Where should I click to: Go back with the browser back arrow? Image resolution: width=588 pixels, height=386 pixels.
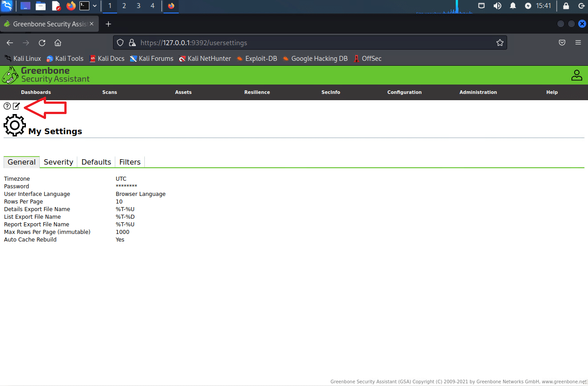(10, 43)
